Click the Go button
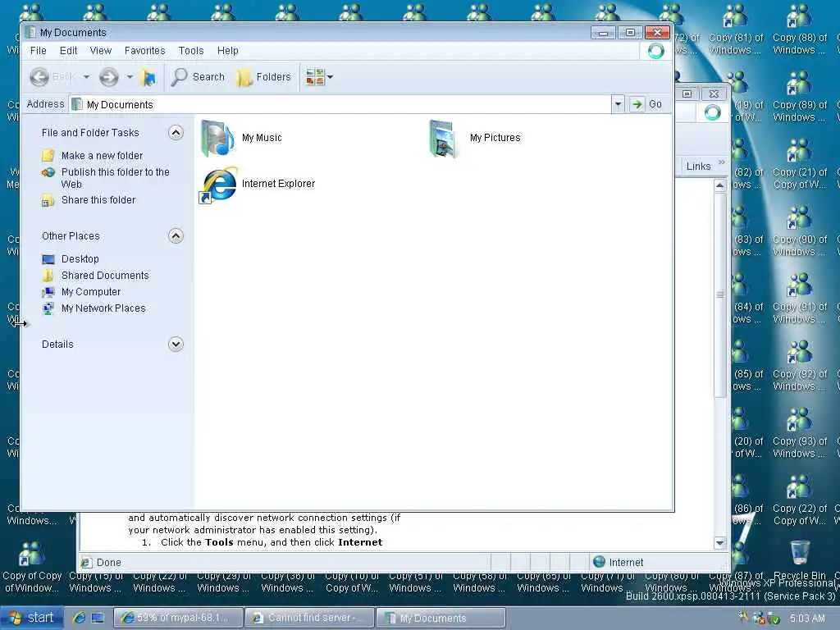Image resolution: width=840 pixels, height=630 pixels. click(646, 104)
